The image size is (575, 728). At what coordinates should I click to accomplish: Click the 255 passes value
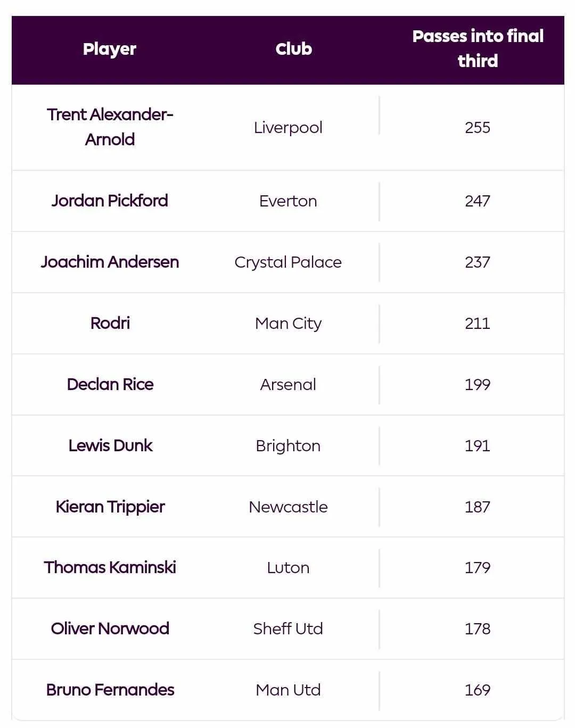pyautogui.click(x=478, y=128)
